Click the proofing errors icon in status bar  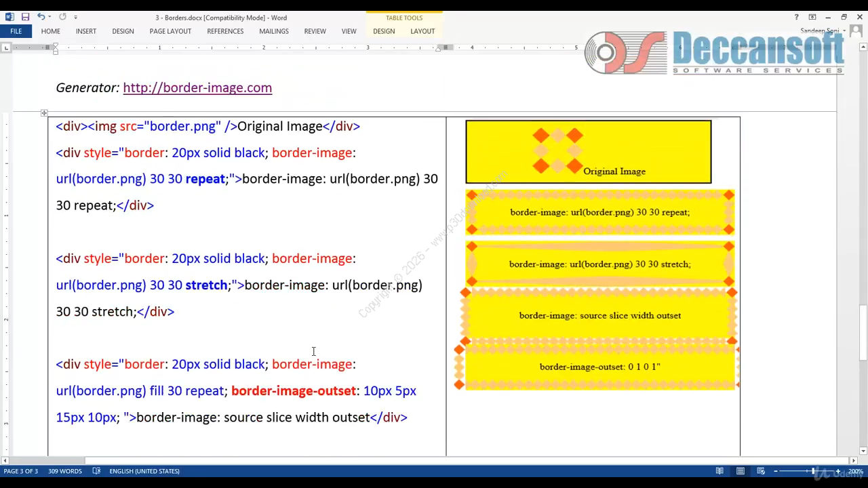[96, 471]
